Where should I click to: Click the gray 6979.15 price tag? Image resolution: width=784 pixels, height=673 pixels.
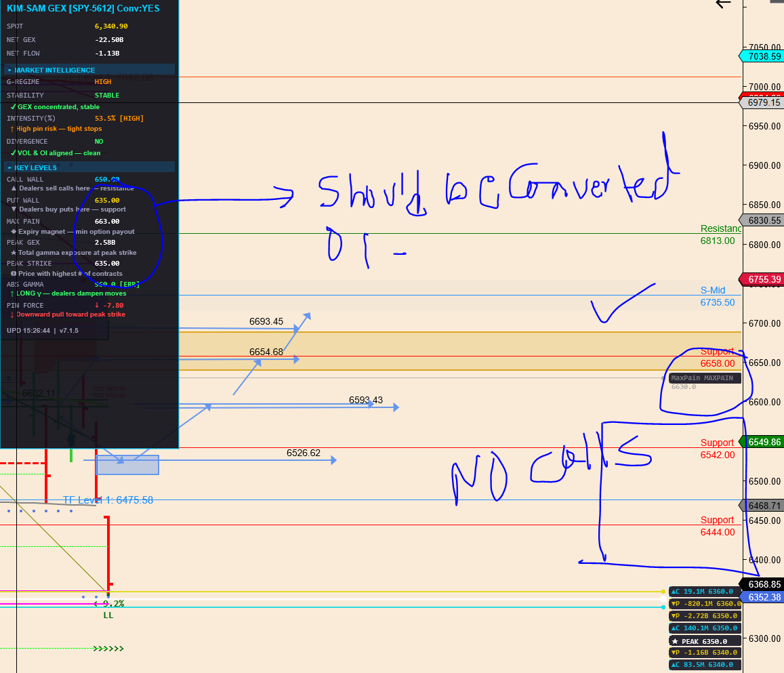click(x=762, y=103)
